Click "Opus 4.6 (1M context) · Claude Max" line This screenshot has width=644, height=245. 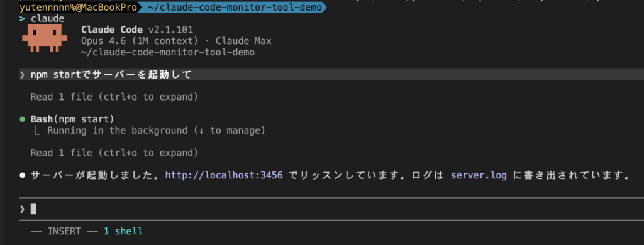coord(176,41)
